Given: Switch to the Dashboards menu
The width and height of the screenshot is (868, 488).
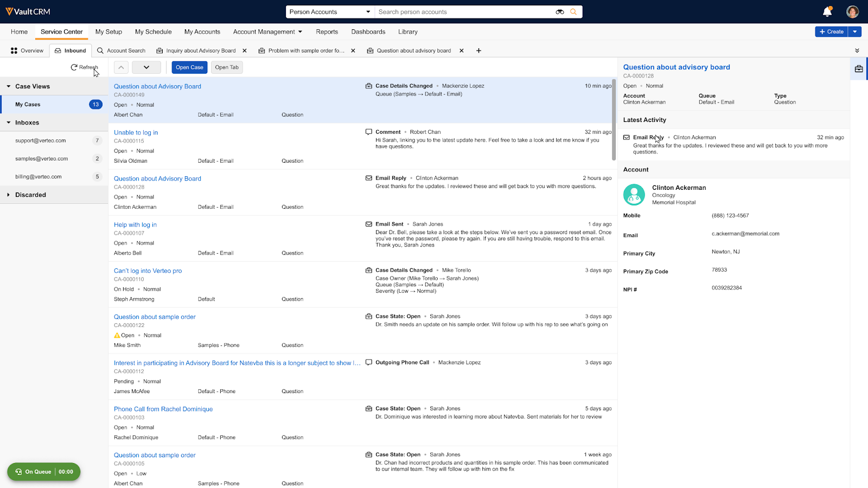Looking at the screenshot, I should click(368, 32).
